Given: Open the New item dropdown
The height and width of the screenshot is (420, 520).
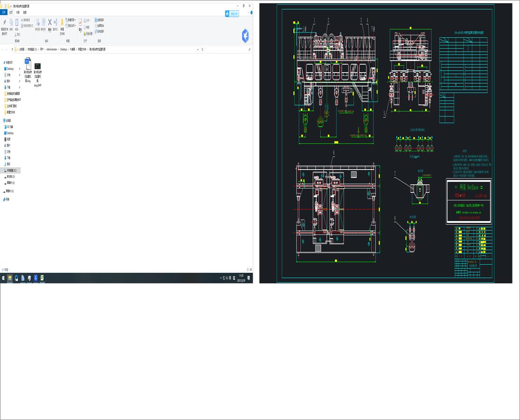Looking at the screenshot, I should click(71, 20).
